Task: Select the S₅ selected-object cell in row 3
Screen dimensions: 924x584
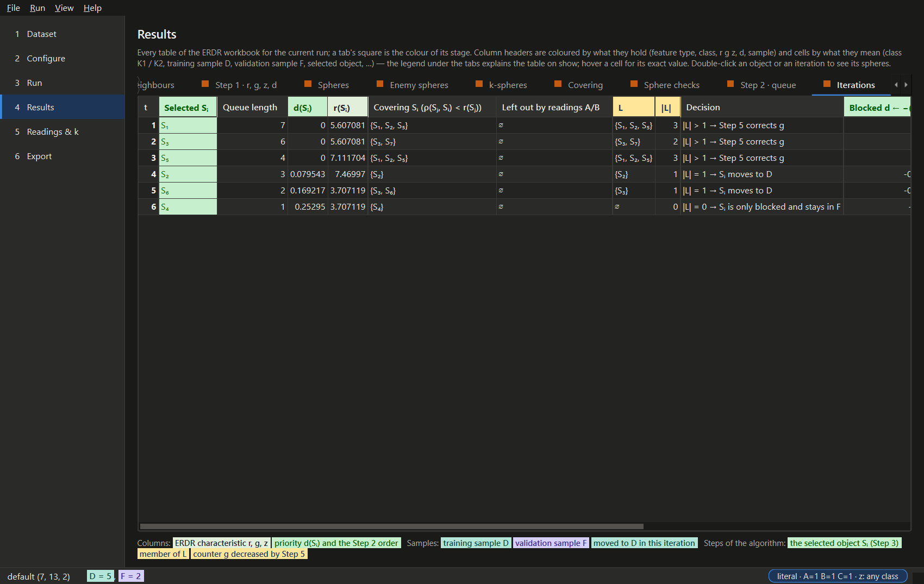Action: (x=188, y=158)
